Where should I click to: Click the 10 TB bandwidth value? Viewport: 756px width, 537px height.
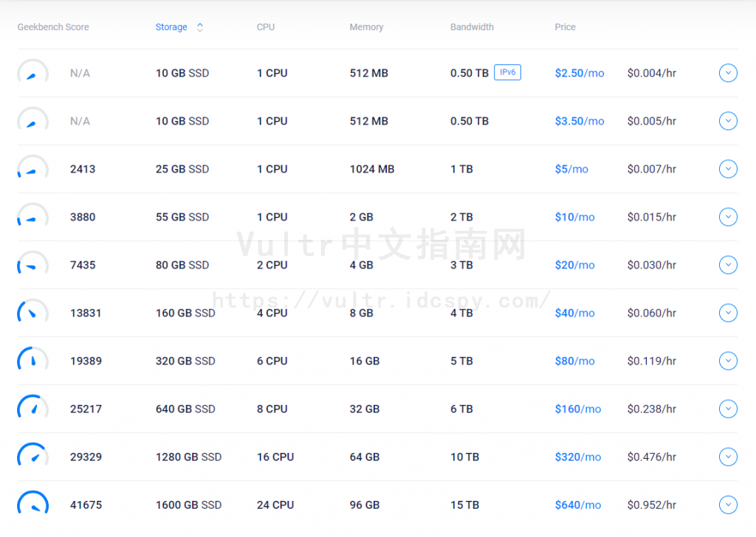click(x=465, y=457)
